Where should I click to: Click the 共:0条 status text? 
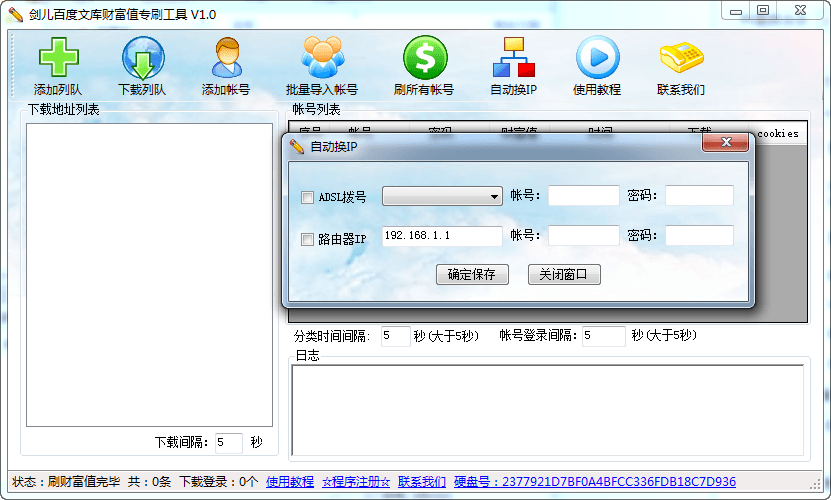[x=149, y=481]
